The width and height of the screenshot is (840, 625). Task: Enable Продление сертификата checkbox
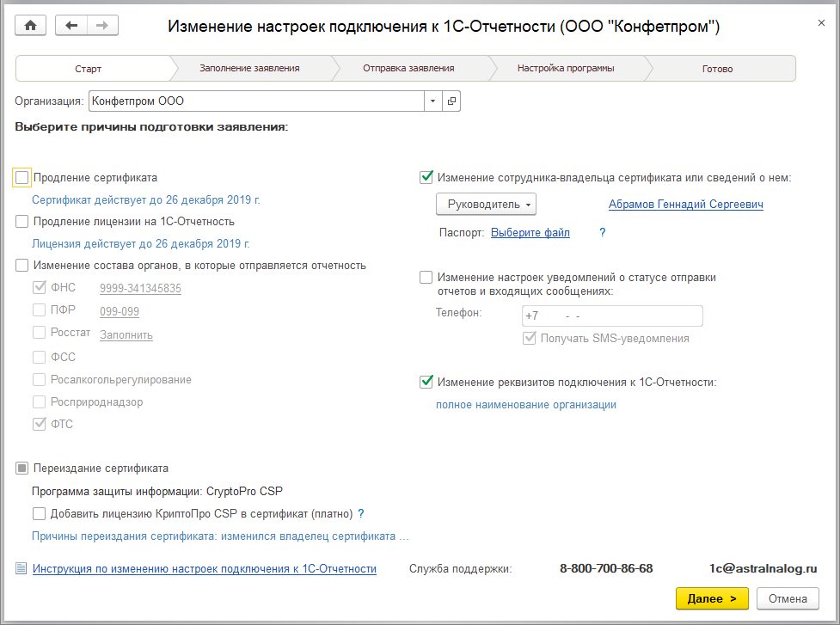coord(22,177)
